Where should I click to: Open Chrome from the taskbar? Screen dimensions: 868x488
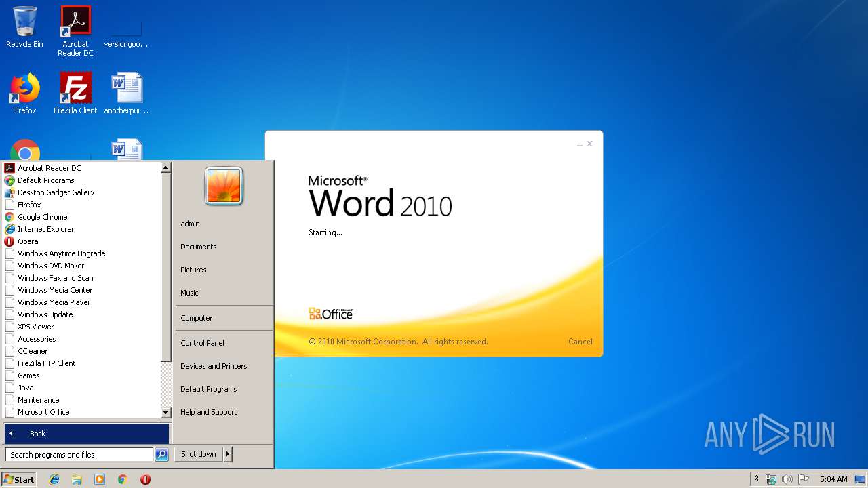123,479
